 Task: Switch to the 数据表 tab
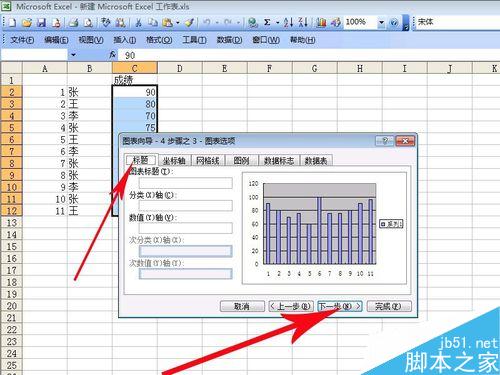[316, 161]
